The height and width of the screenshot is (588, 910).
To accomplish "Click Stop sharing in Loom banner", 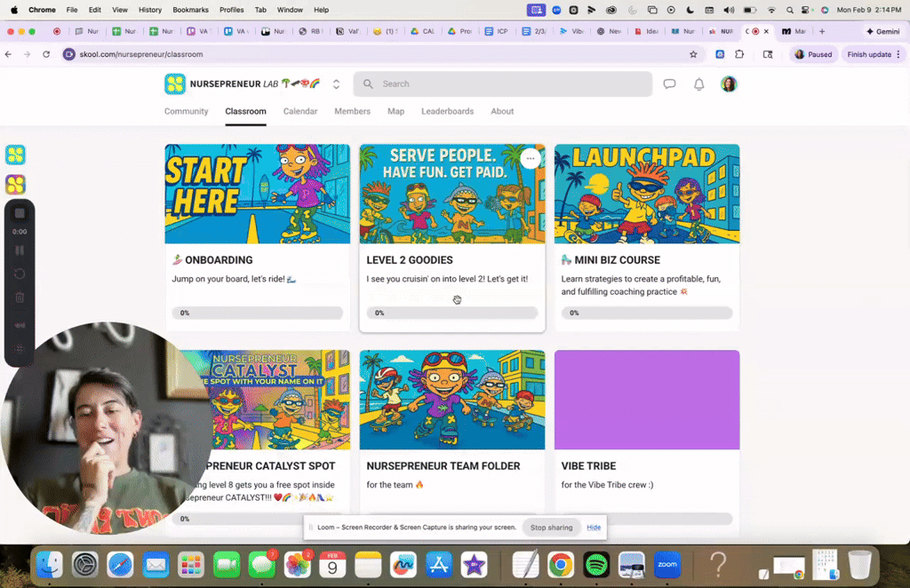I will tap(551, 527).
